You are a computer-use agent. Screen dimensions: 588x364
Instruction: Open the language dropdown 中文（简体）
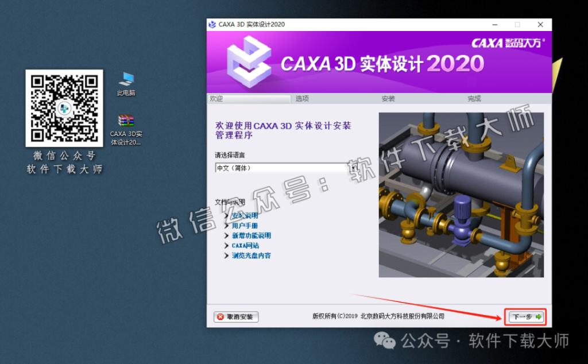tap(286, 168)
